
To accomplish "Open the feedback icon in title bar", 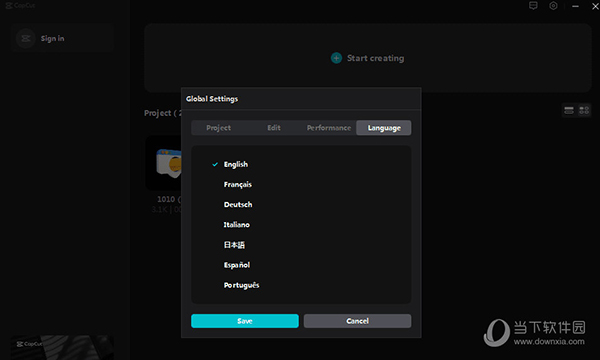I will click(x=533, y=6).
